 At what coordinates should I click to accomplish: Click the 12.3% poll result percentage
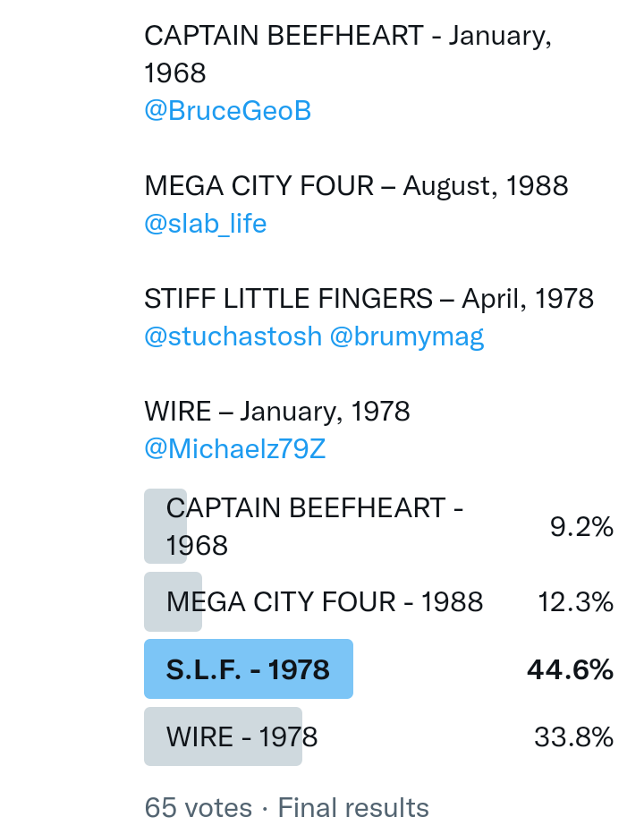coord(575,602)
